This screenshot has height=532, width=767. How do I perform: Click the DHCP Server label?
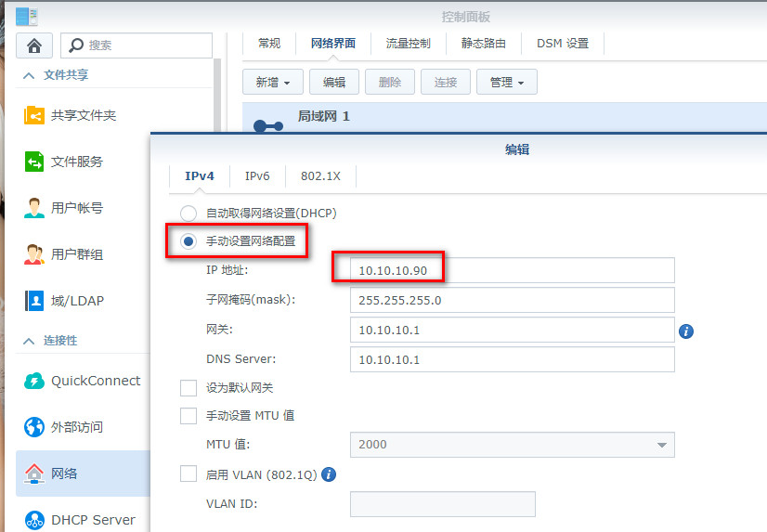pyautogui.click(x=93, y=520)
